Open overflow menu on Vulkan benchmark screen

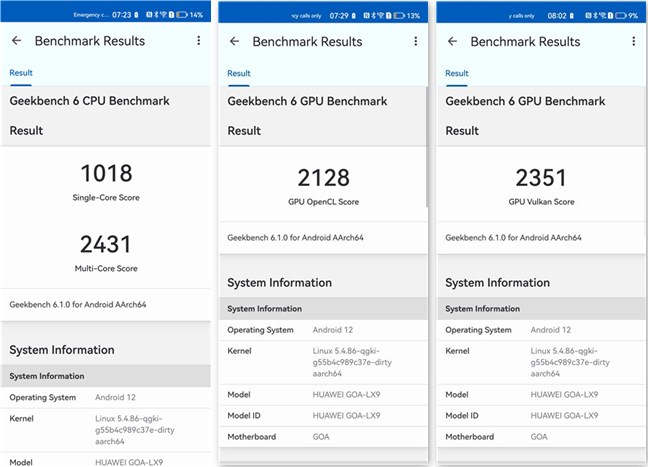(634, 41)
